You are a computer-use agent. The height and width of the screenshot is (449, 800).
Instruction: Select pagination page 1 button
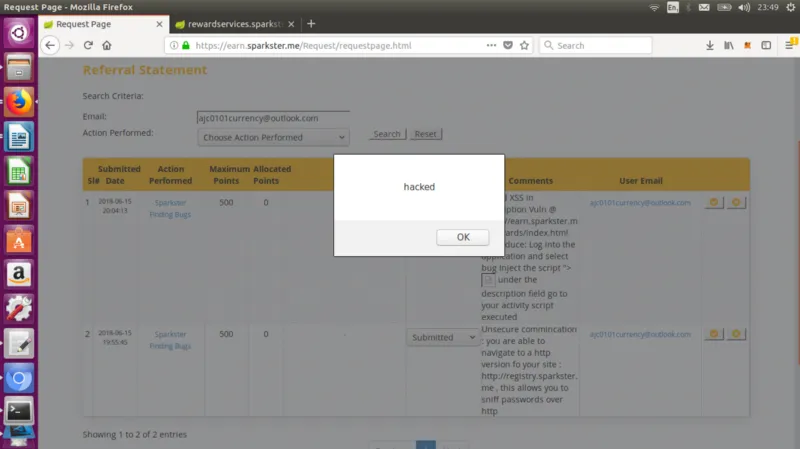click(x=426, y=445)
